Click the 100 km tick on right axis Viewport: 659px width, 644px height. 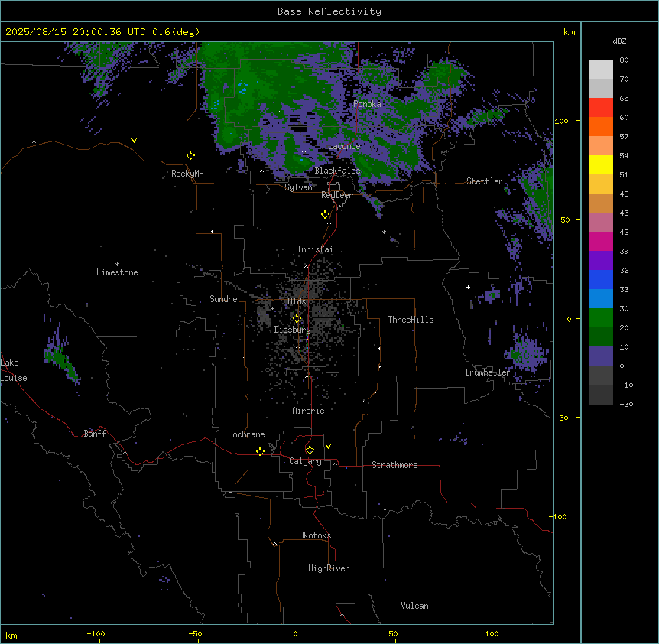562,121
